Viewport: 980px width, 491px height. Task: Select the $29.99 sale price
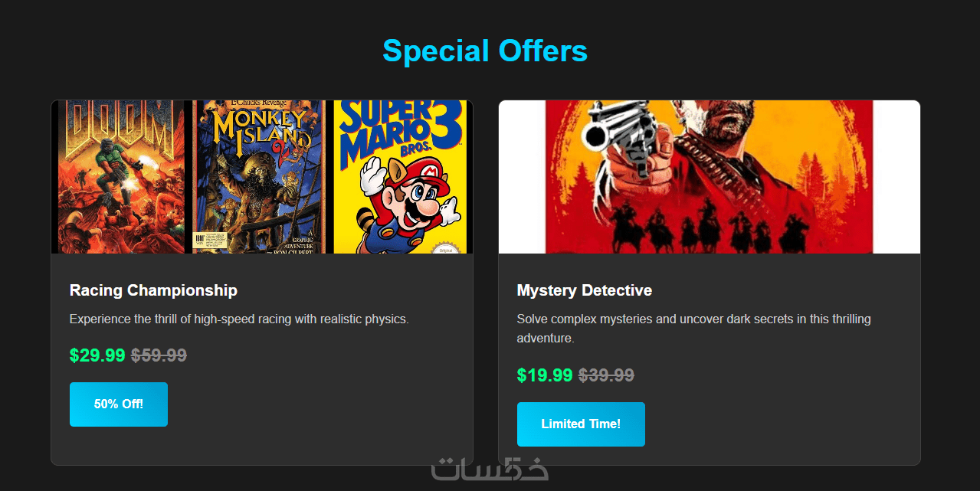97,355
